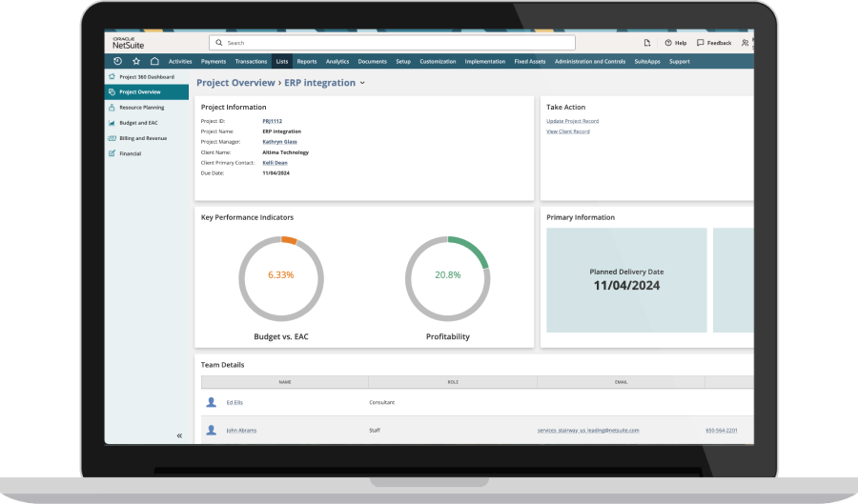858x504 pixels.
Task: Open Ed Ellis team member link
Action: click(x=235, y=402)
